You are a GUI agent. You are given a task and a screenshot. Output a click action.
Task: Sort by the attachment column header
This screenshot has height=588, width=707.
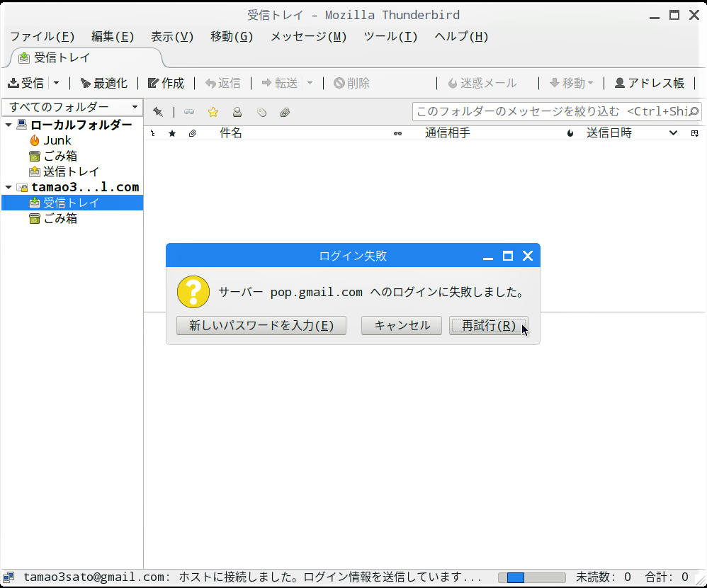pyautogui.click(x=193, y=133)
